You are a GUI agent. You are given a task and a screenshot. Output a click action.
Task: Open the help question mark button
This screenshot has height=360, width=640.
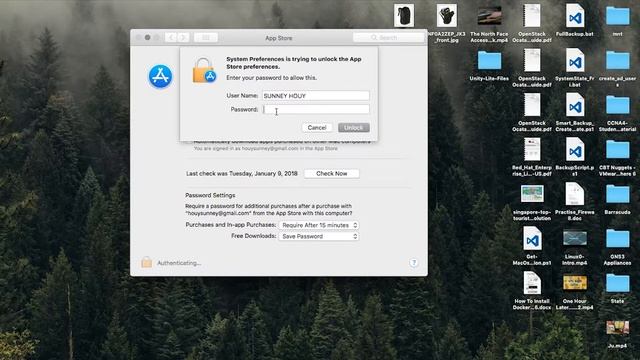click(413, 262)
